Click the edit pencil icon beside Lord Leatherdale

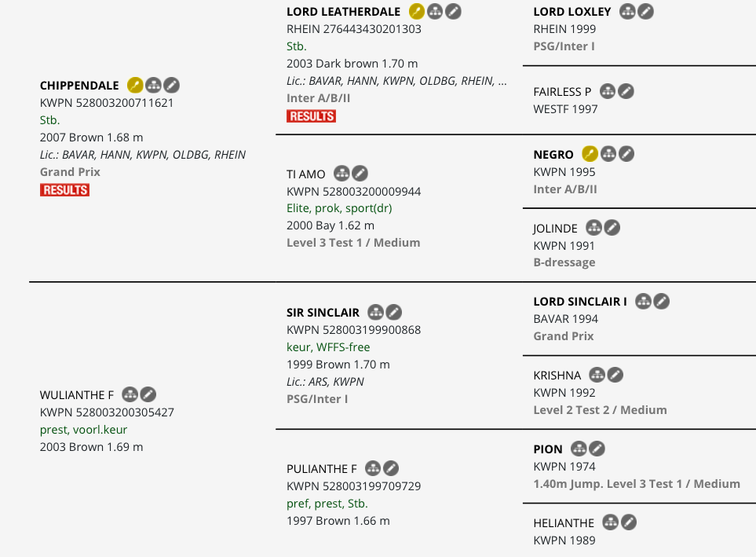pos(453,12)
